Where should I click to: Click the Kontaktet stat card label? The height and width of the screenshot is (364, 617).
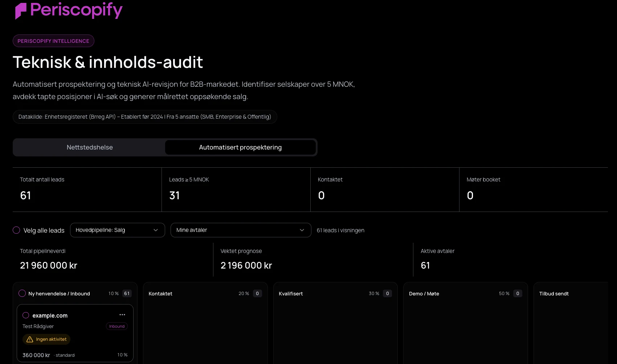pyautogui.click(x=330, y=180)
